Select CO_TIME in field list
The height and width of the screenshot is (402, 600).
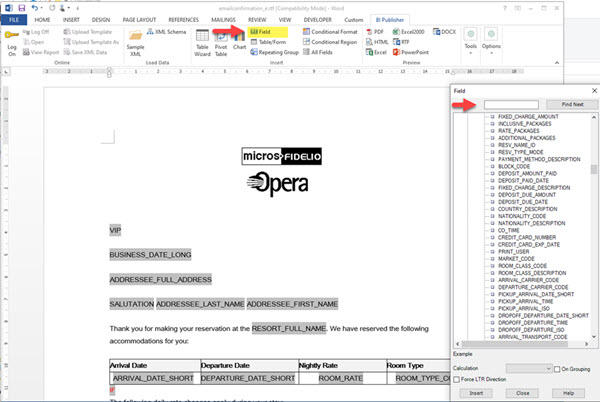click(x=509, y=231)
